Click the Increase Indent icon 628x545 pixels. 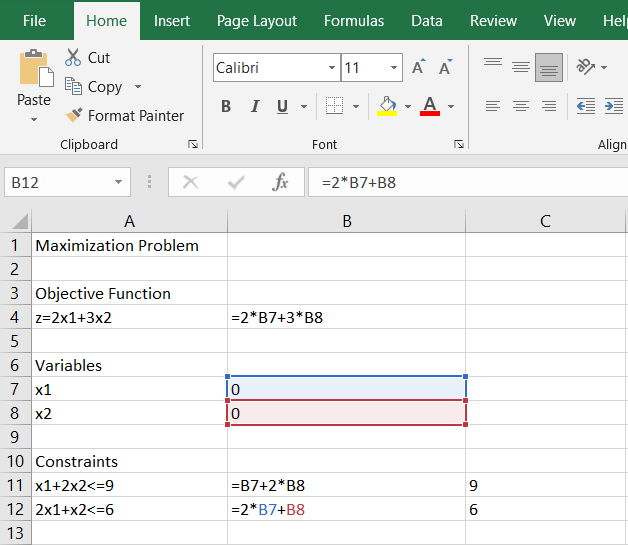coord(613,106)
